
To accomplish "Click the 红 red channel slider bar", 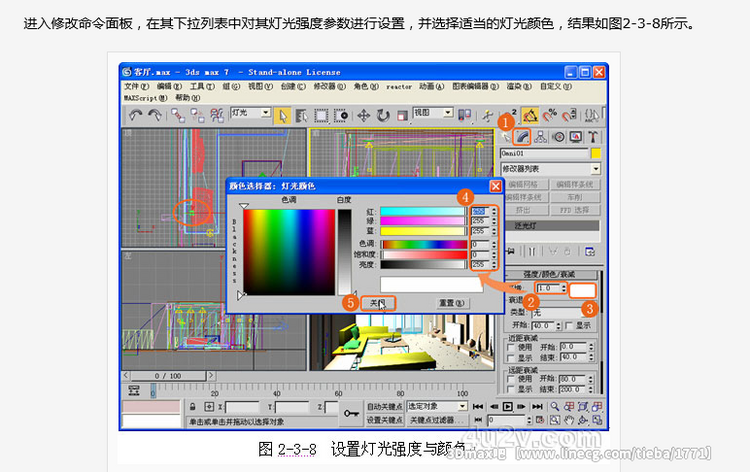I will [422, 211].
